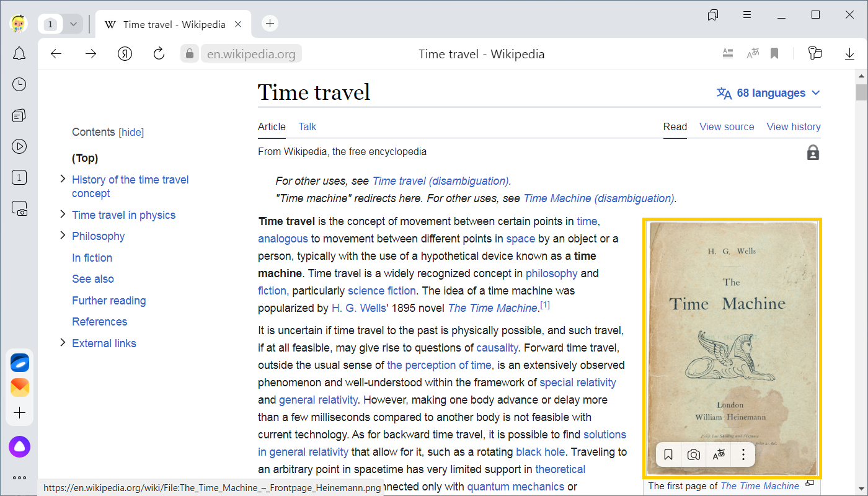Screen dimensions: 868x496
Task: Activate the Alice voice assistant
Action: point(19,447)
